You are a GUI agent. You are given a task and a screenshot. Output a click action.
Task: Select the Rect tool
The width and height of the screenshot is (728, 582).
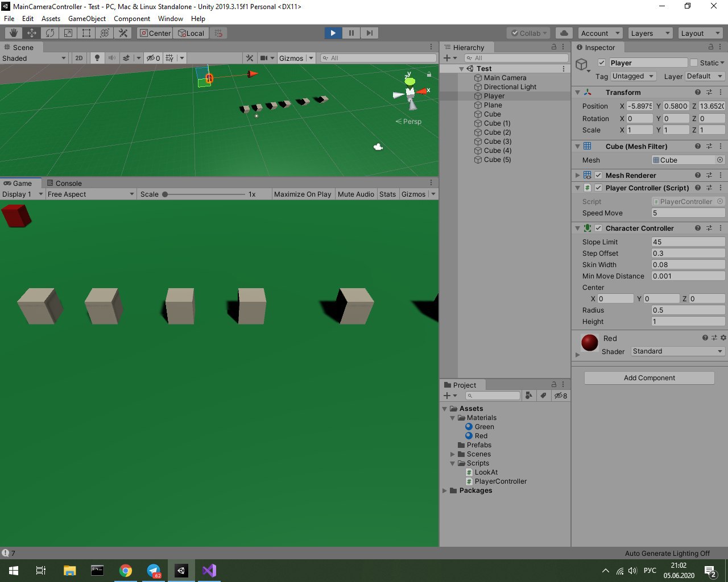point(86,33)
